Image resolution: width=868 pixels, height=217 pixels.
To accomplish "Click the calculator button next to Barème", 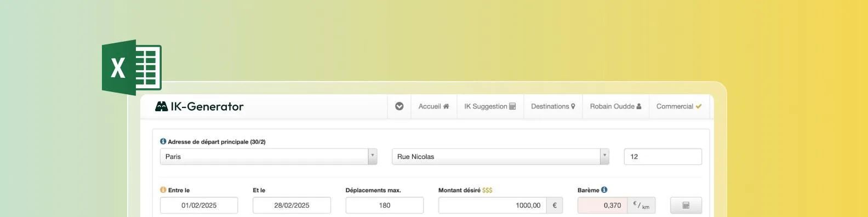I will (686, 205).
